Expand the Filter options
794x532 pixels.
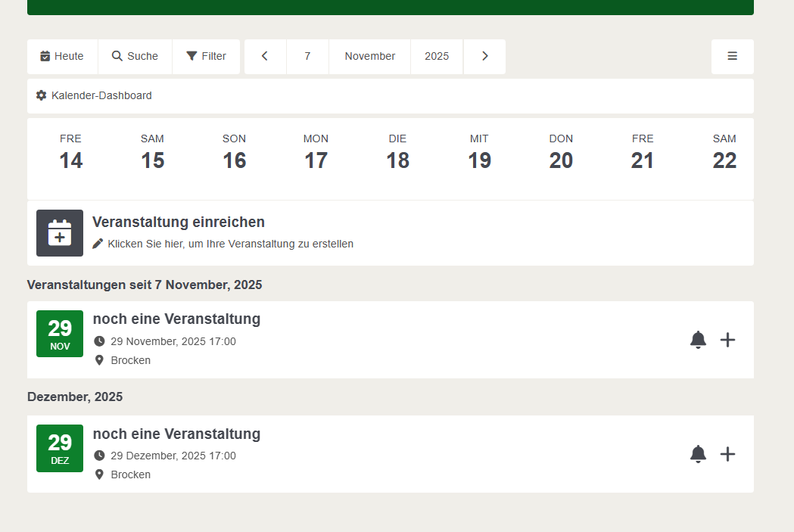pos(206,56)
